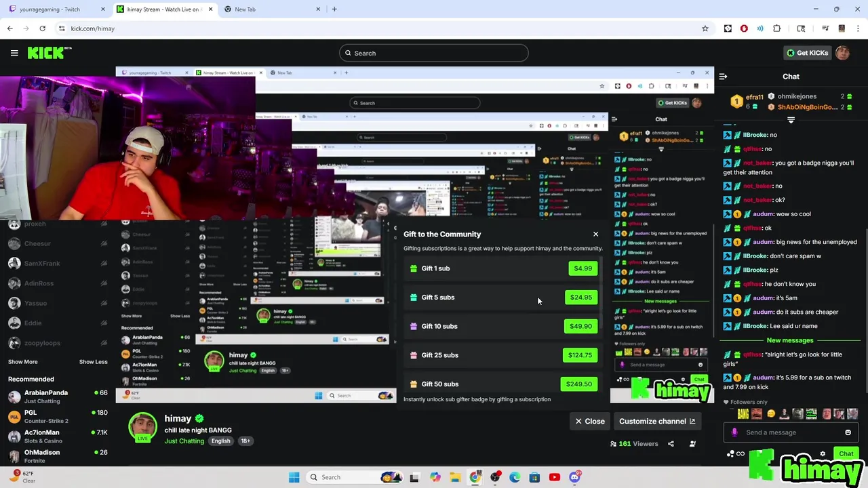Click the three-dots points icon below the outermost message box
Screen dimensions: 868x488
730,454
